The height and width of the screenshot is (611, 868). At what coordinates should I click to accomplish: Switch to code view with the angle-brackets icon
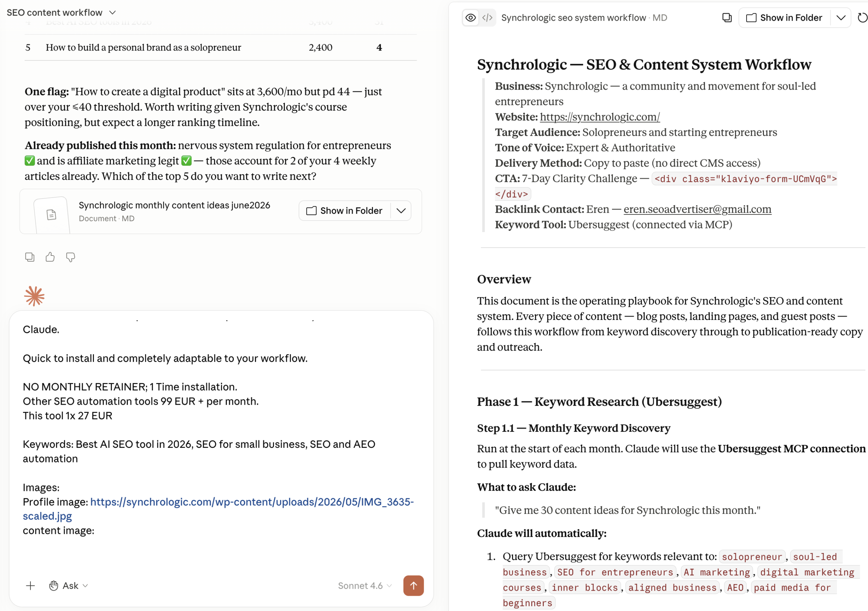[487, 18]
